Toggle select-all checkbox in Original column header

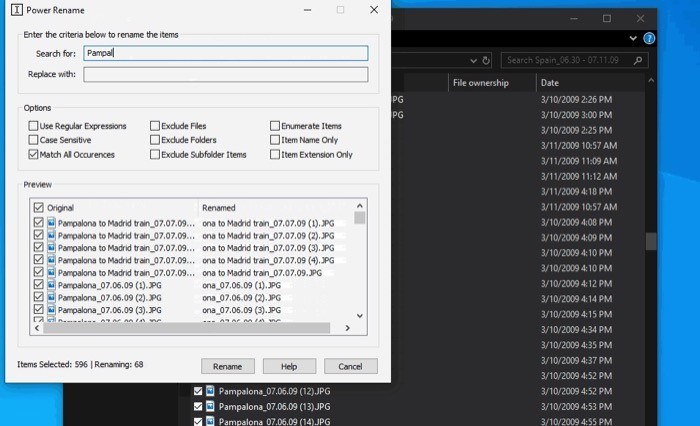point(38,208)
